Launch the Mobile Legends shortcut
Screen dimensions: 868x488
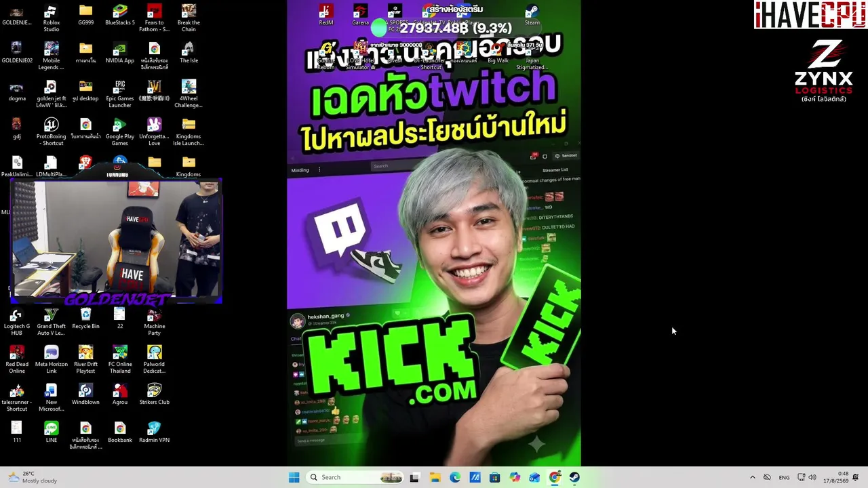(x=51, y=56)
